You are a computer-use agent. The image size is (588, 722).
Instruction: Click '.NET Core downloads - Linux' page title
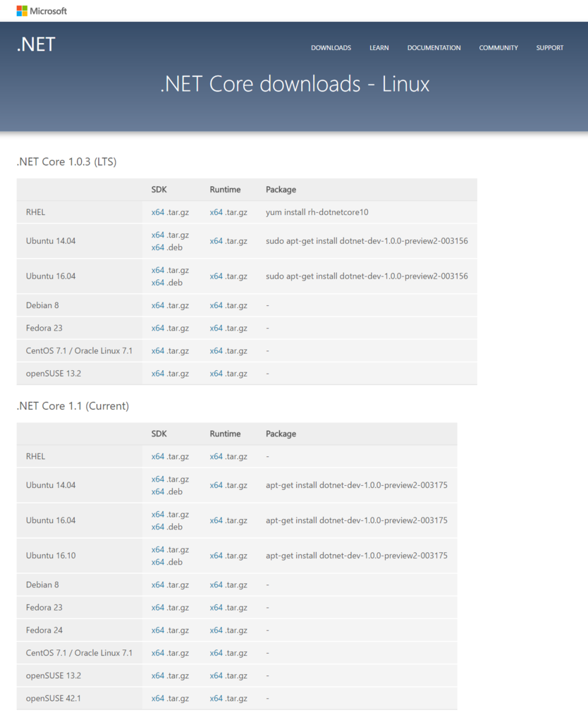coord(295,84)
